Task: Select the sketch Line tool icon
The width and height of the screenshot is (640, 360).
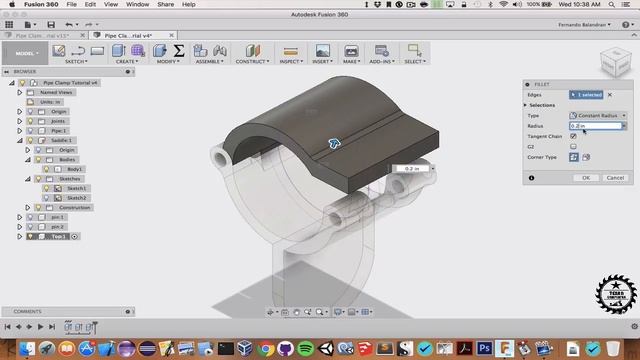Action: tap(78, 51)
